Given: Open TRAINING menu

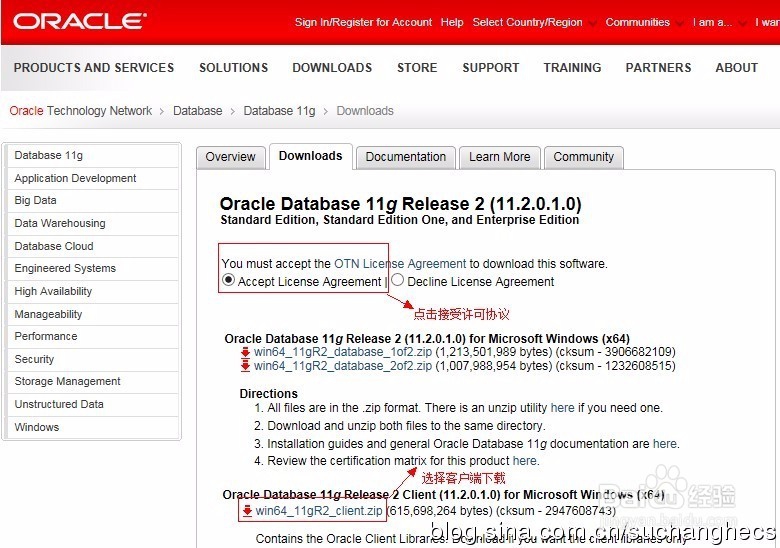Looking at the screenshot, I should pyautogui.click(x=572, y=68).
